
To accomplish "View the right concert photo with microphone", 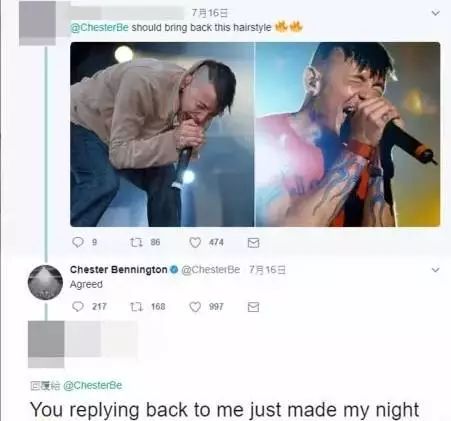I will [348, 134].
